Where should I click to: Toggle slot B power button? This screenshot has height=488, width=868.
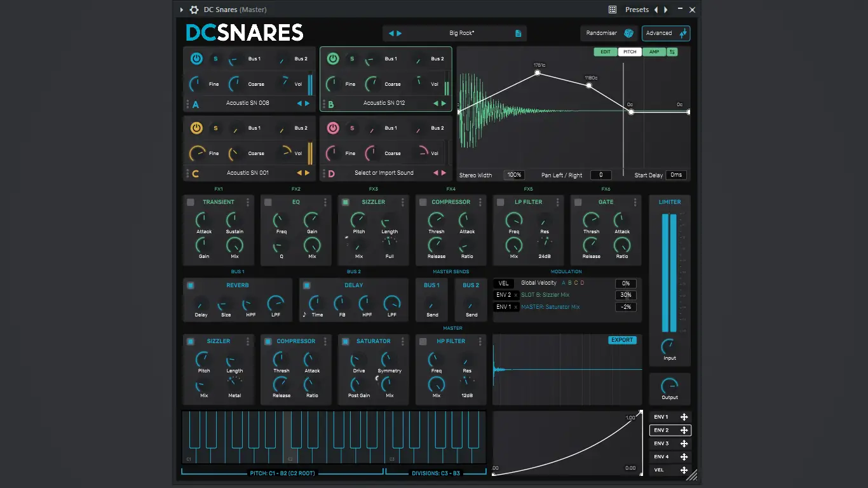[x=333, y=59]
